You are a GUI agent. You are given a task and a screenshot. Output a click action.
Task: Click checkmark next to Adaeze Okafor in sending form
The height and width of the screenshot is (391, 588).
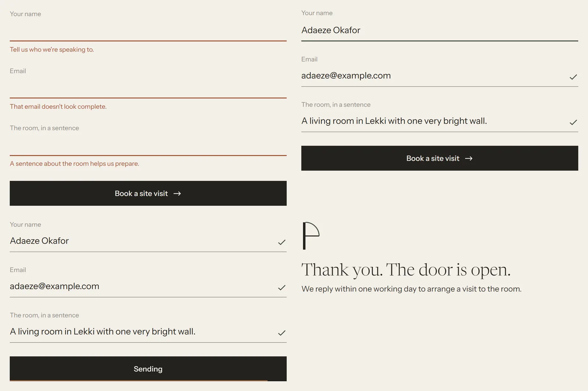point(282,242)
